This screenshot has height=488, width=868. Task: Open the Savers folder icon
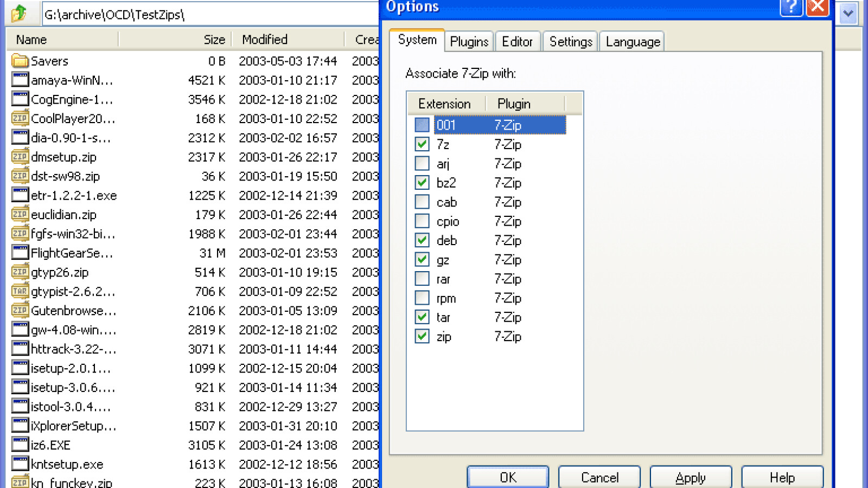[x=20, y=61]
